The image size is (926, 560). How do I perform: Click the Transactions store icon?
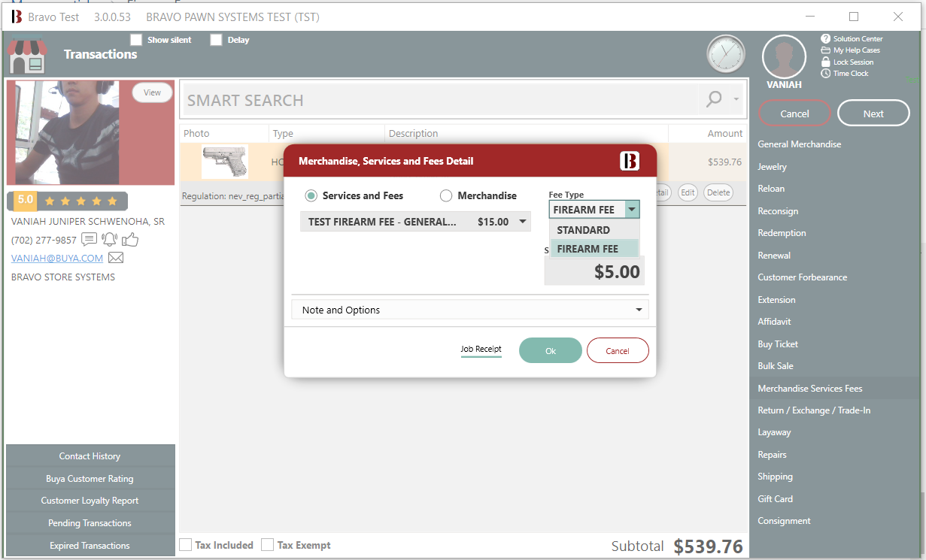click(x=27, y=55)
